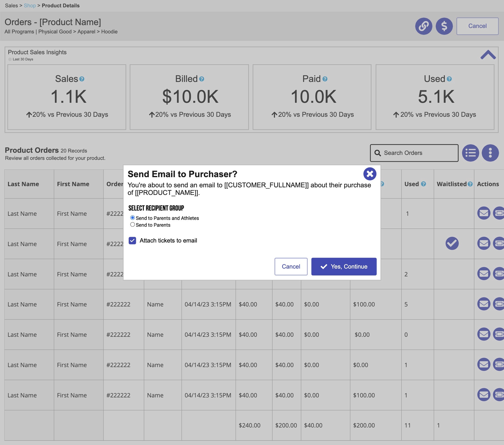Open the list view icon button
This screenshot has width=504, height=445.
click(470, 153)
